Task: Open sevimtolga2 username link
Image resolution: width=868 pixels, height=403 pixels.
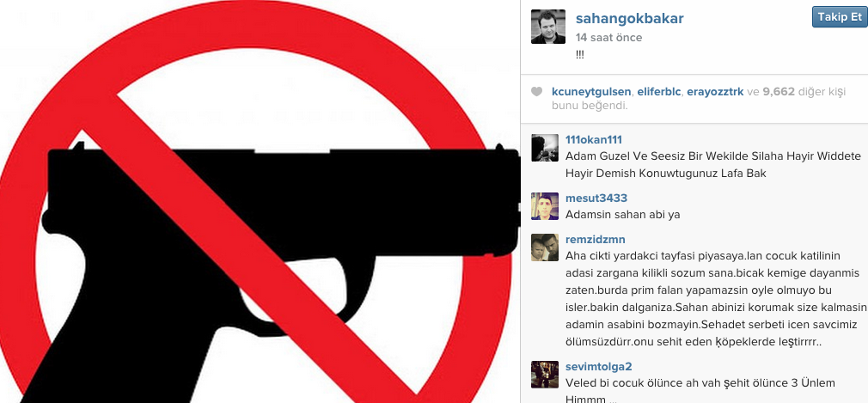Action: 598,367
